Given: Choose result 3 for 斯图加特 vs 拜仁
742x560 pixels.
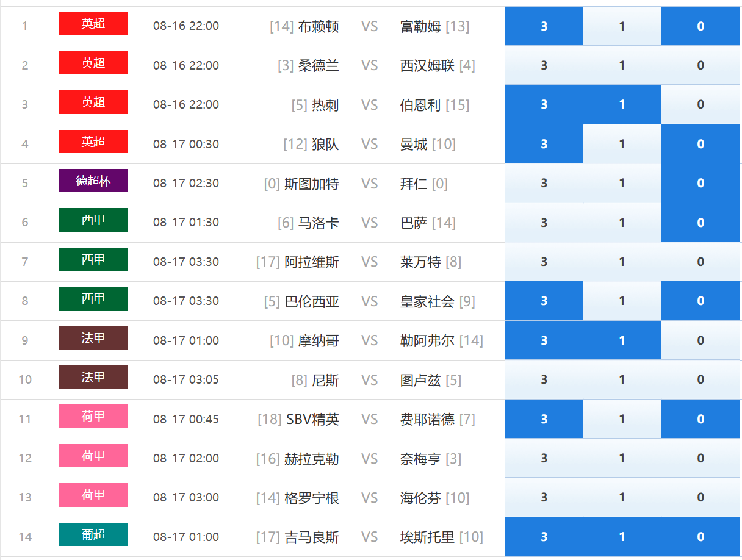Looking at the screenshot, I should tap(544, 184).
